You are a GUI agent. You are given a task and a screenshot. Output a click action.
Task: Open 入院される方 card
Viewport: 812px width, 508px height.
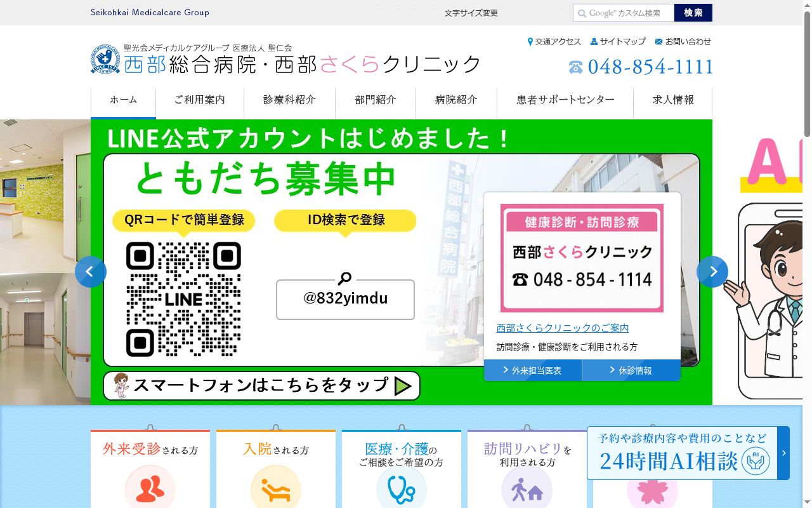point(276,469)
